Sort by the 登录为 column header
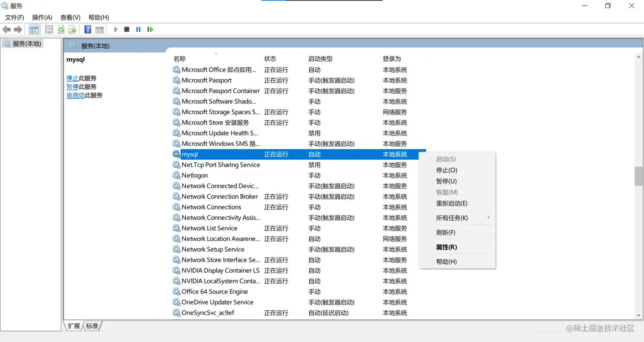Viewport: 644px width, 342px height. (403, 59)
